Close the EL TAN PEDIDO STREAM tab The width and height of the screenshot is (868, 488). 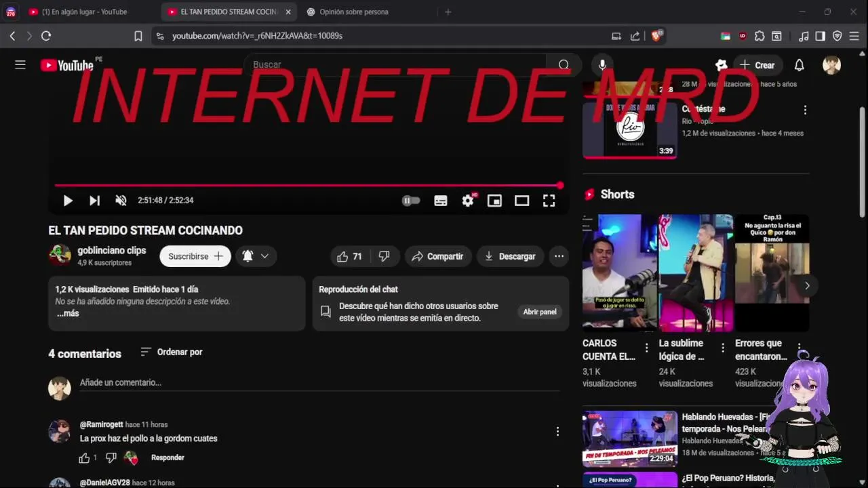click(288, 12)
